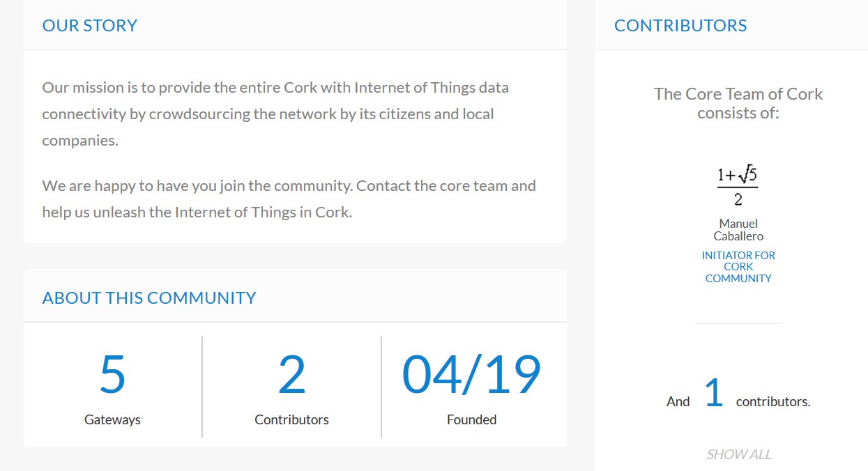The width and height of the screenshot is (868, 471).
Task: Click the large blue 1 contributors count
Action: pos(713,393)
